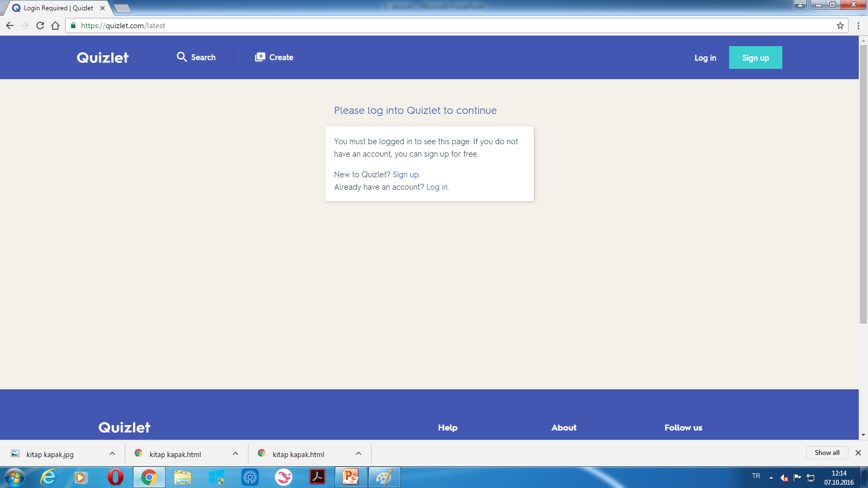This screenshot has height=488, width=868.
Task: Click the browser home icon
Action: pyautogui.click(x=55, y=25)
